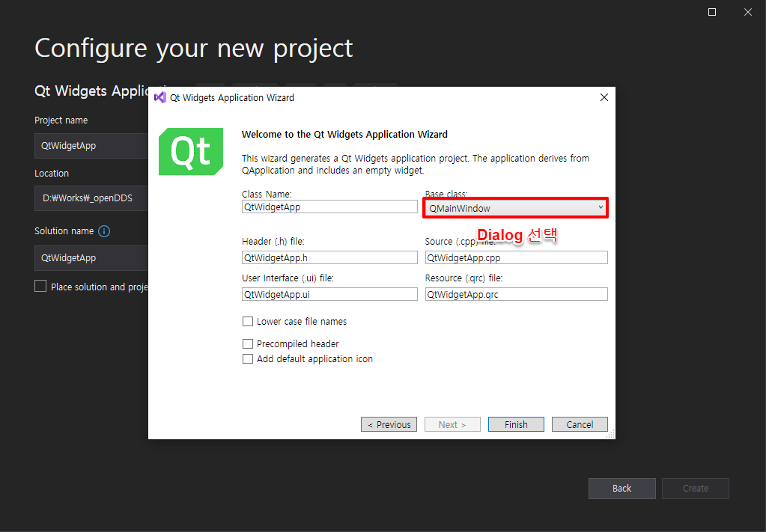Open the Base class dropdown showing QMainWindow

(x=515, y=208)
